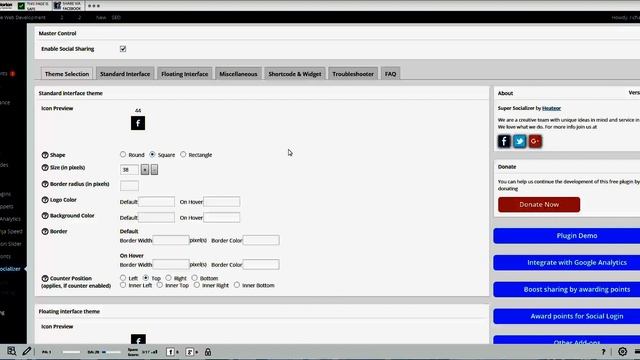Click the help icon beside Shape
The width and height of the screenshot is (640, 360).
coord(45,155)
